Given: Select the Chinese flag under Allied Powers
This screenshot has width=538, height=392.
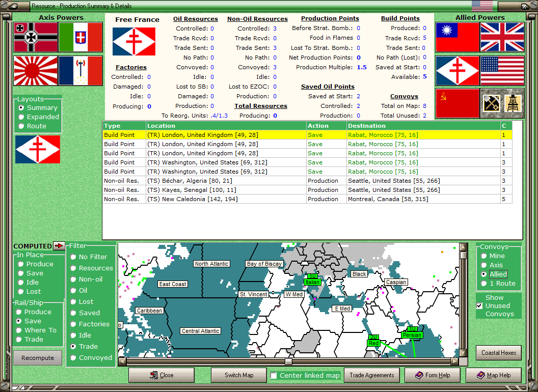Looking at the screenshot, I should (x=458, y=37).
